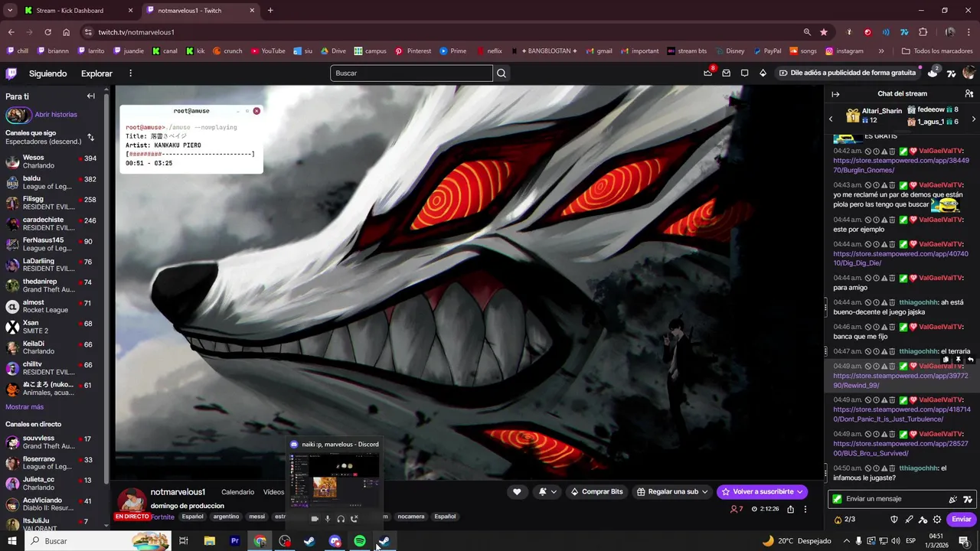
Task: Open notification bell dropdown under stream
Action: pyautogui.click(x=547, y=492)
